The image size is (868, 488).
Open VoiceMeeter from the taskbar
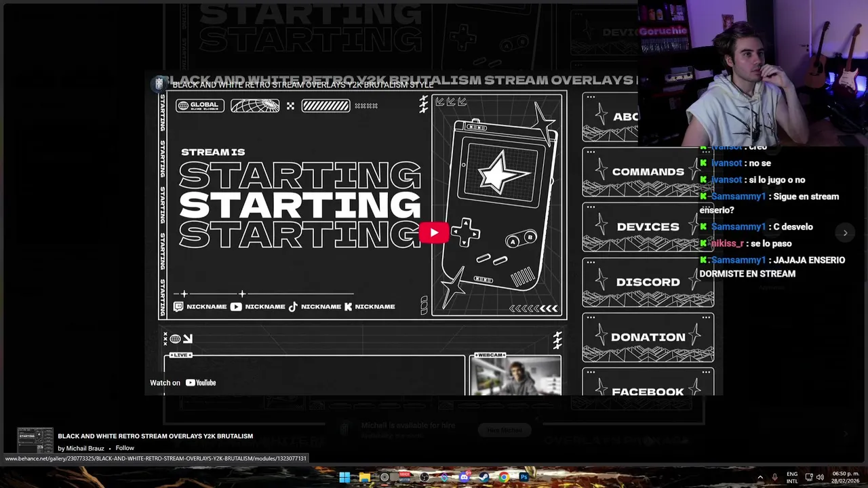[405, 477]
